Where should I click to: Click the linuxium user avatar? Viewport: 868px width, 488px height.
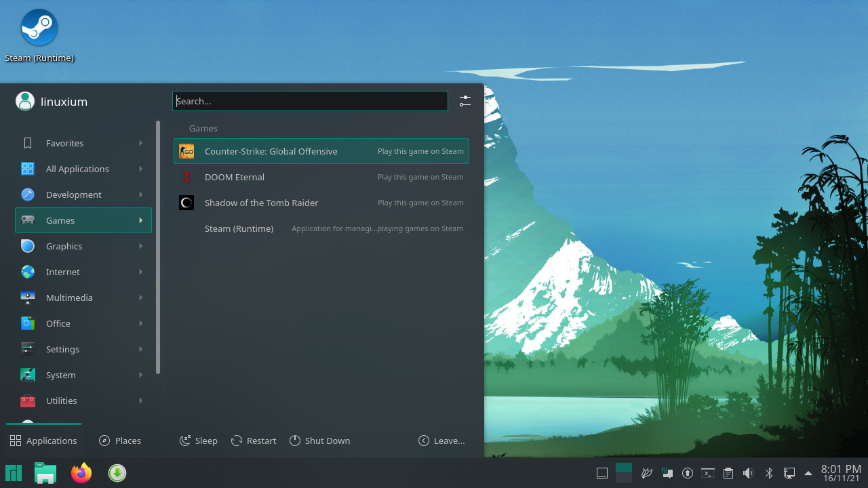(x=25, y=101)
